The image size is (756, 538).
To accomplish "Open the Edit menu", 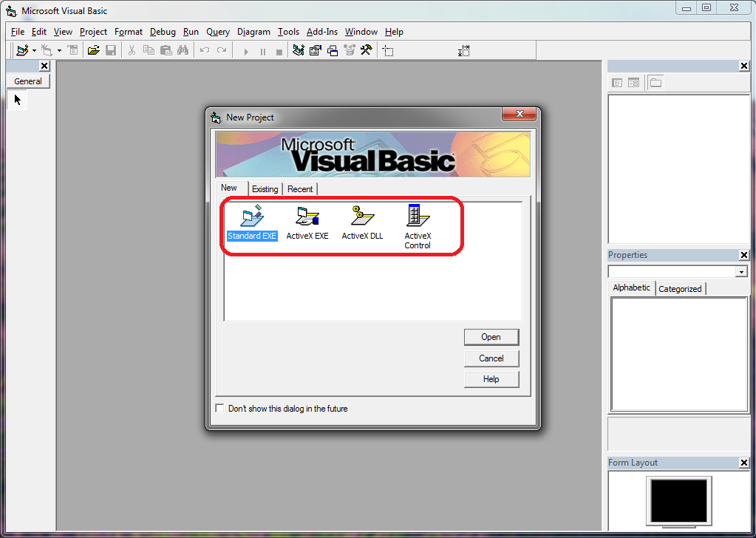I will tap(39, 32).
